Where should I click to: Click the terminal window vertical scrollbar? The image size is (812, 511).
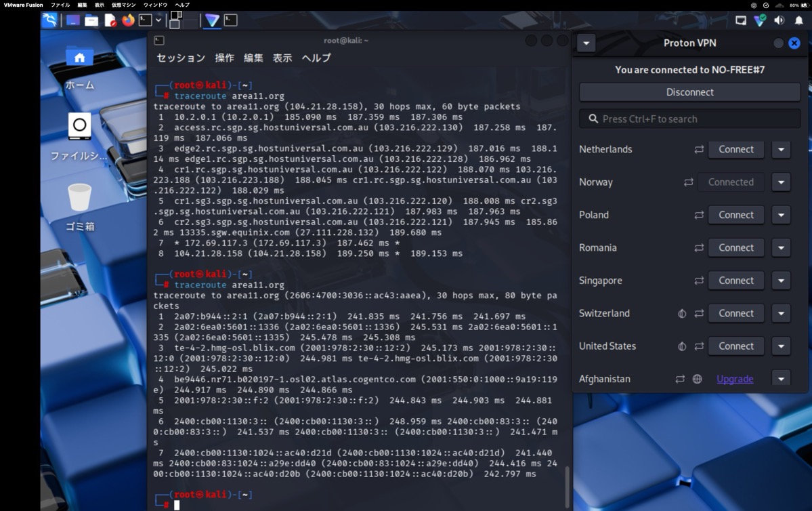[567, 486]
